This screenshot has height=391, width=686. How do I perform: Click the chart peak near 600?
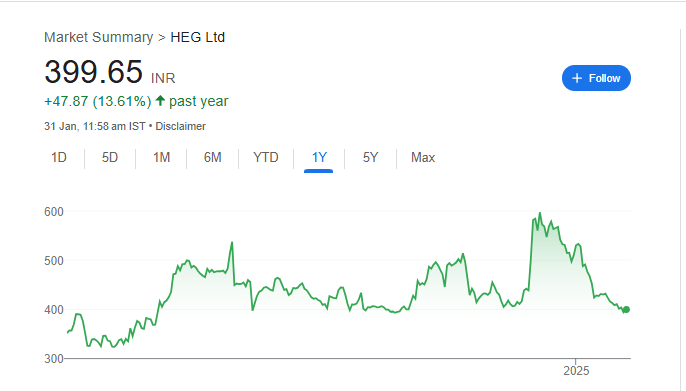click(x=540, y=213)
